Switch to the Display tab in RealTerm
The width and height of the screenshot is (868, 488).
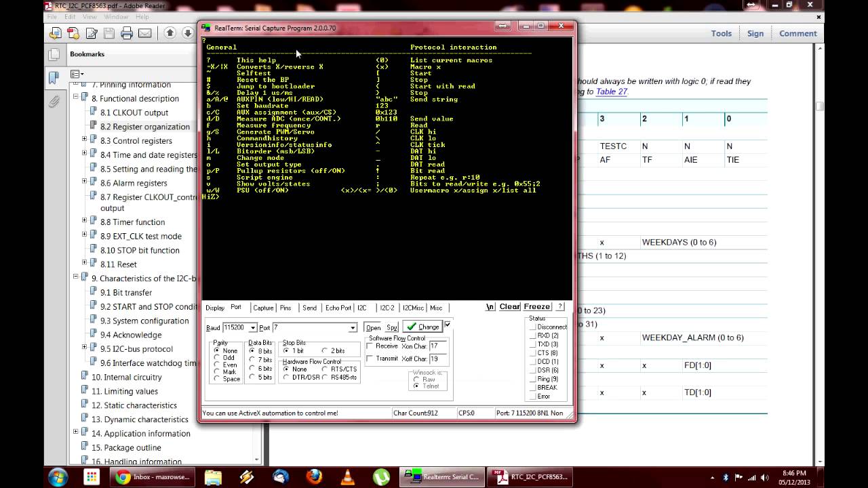tap(215, 308)
